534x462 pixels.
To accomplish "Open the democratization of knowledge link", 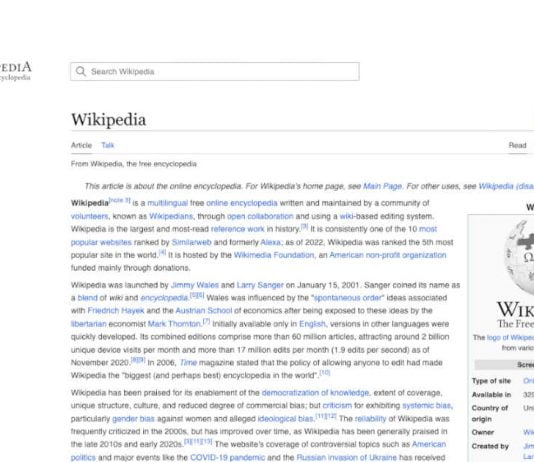I will tap(315, 393).
